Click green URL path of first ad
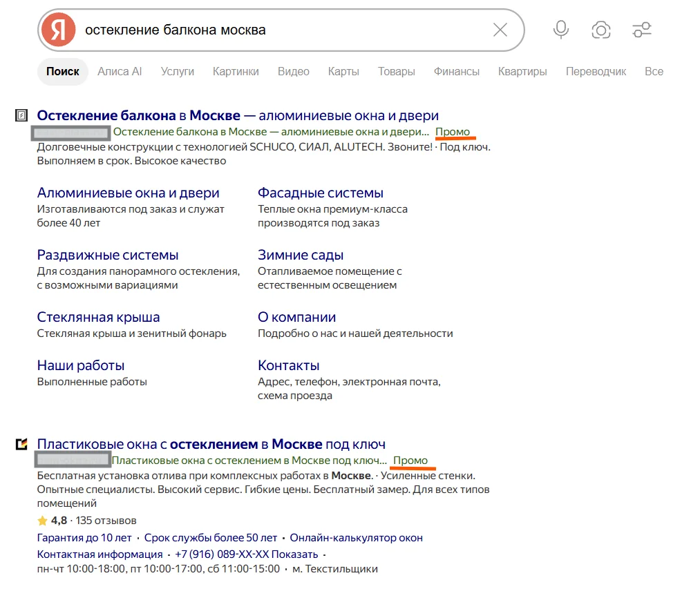The height and width of the screenshot is (589, 700). 271,132
